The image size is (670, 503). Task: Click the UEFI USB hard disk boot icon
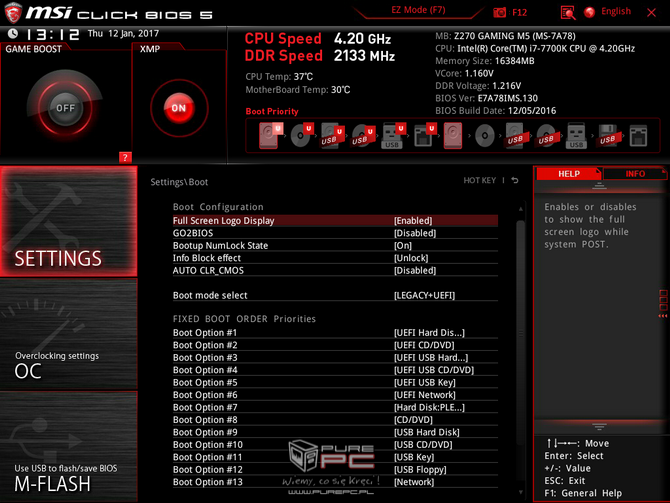click(332, 135)
